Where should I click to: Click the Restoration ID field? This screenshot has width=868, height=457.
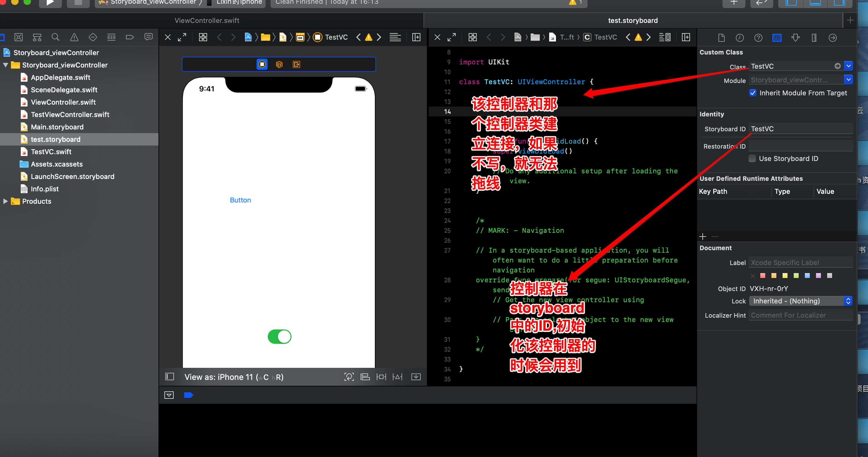(x=801, y=146)
